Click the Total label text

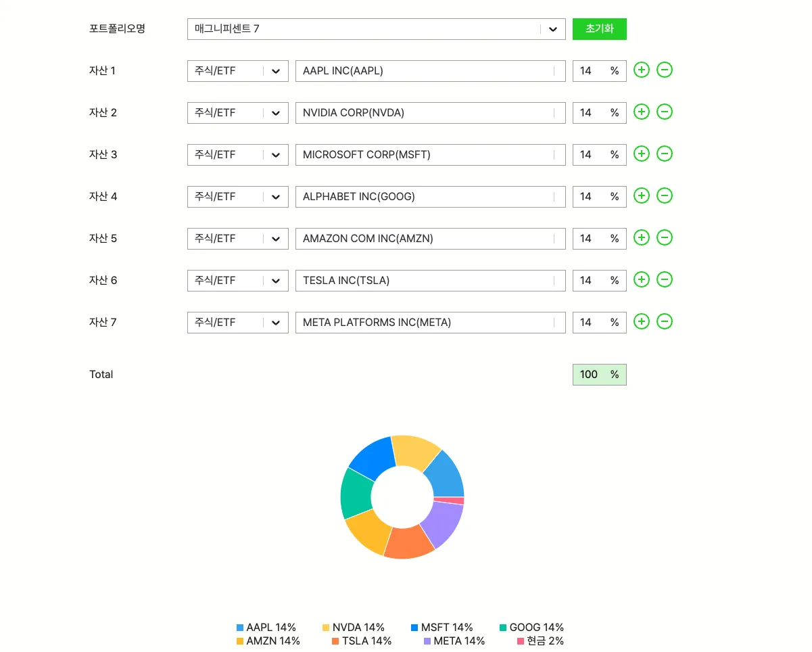pos(101,374)
